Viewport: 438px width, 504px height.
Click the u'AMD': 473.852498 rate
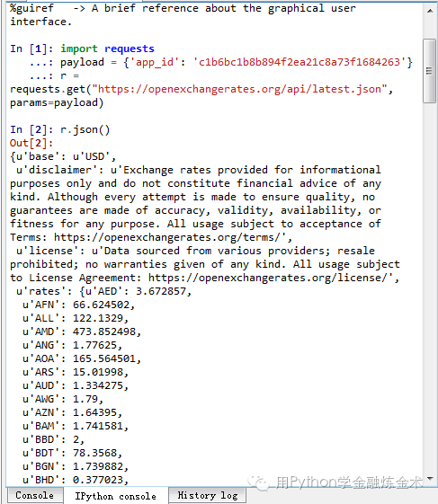82,332
